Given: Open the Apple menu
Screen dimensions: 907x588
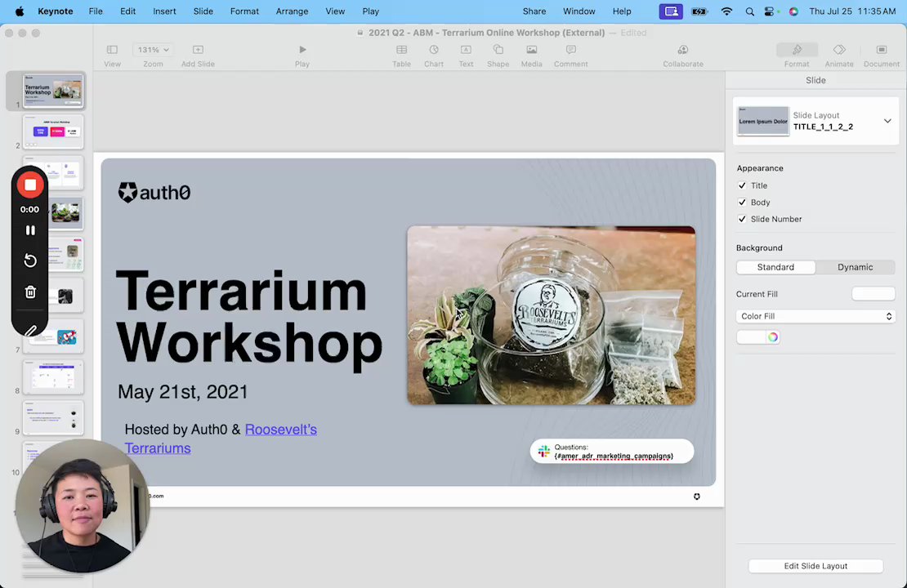Looking at the screenshot, I should tap(19, 11).
